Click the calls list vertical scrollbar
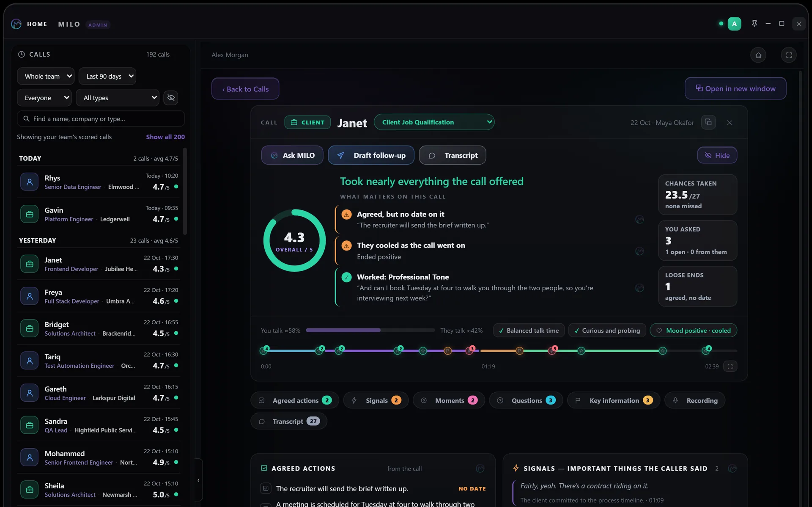 pyautogui.click(x=184, y=191)
